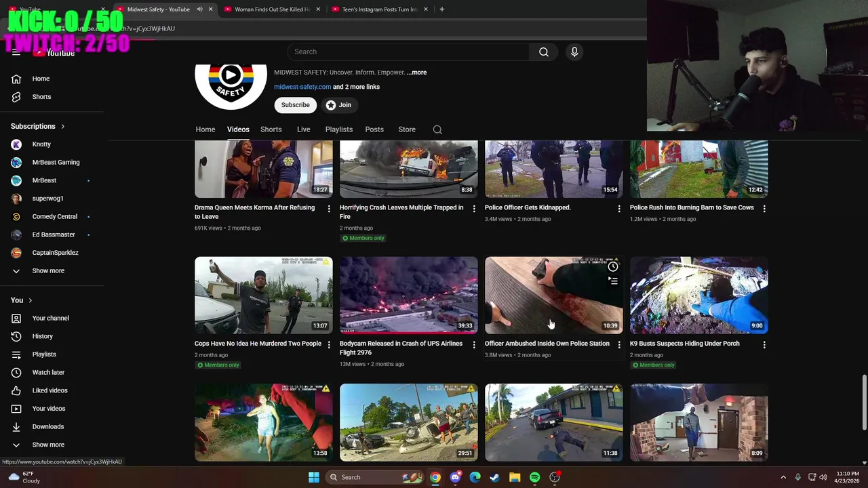This screenshot has width=868, height=488.
Task: Open the Windows Start menu
Action: 314,477
